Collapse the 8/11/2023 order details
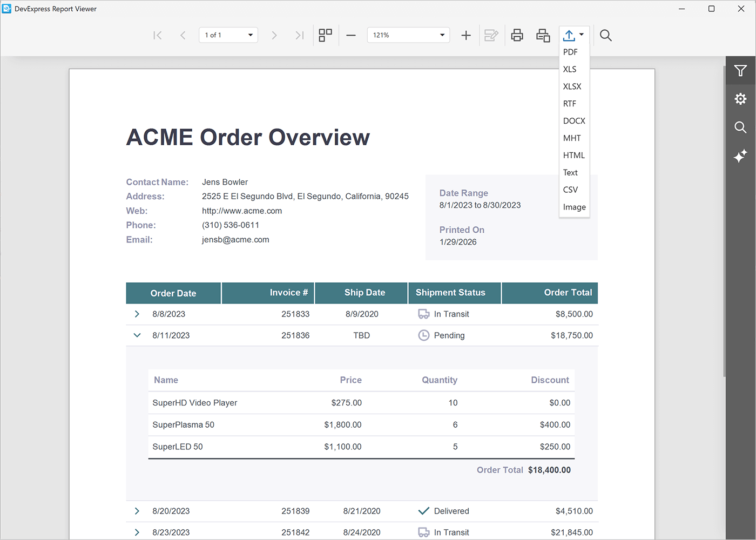This screenshot has width=756, height=540. click(x=137, y=335)
